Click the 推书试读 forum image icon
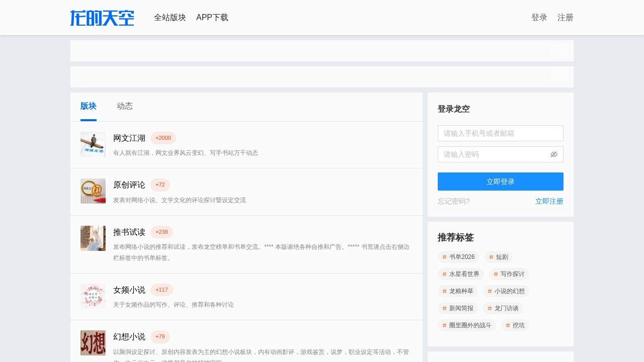 (x=93, y=238)
